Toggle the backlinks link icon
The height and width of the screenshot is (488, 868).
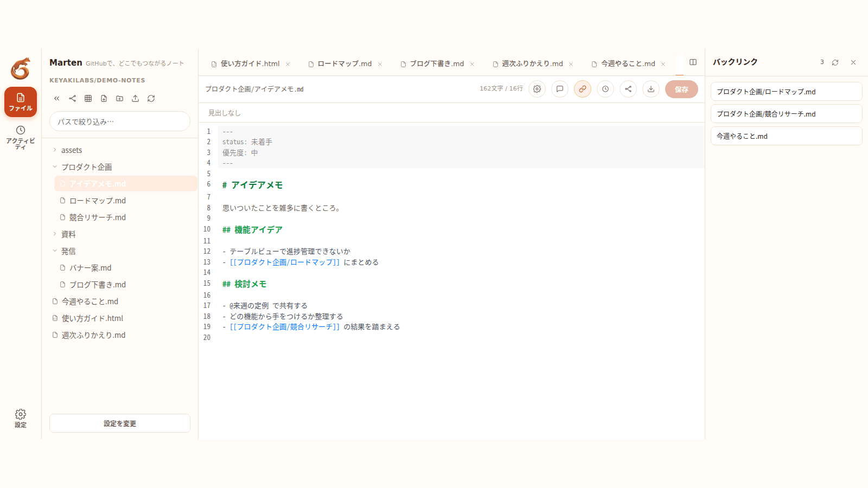coord(583,89)
